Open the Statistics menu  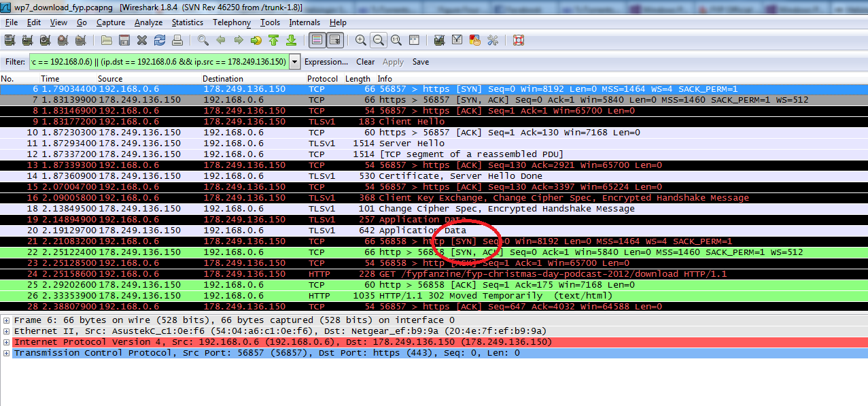pyautogui.click(x=188, y=22)
